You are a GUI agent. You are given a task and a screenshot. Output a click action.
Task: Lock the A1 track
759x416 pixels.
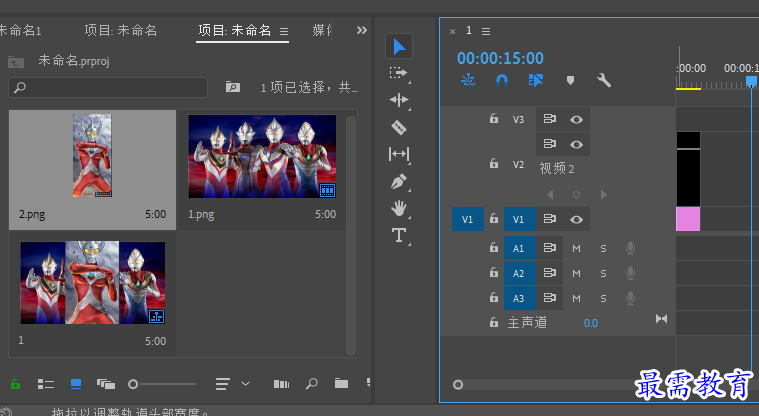coord(494,247)
